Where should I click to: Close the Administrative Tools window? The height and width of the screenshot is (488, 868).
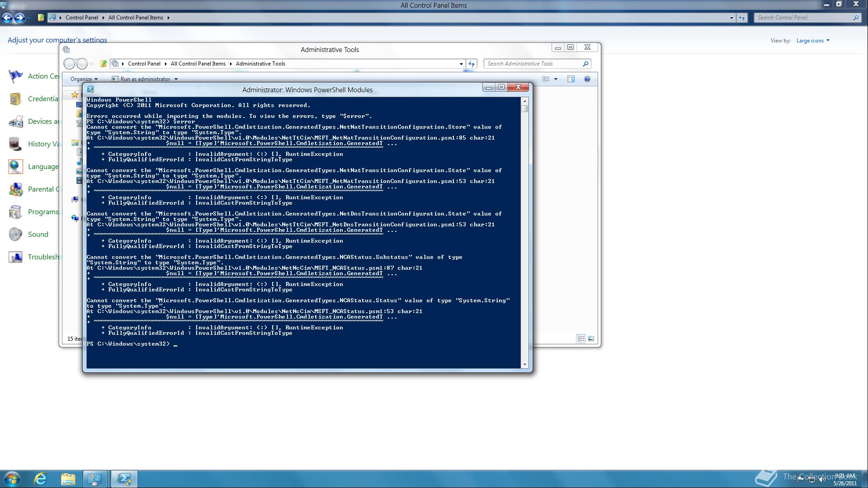(587, 47)
